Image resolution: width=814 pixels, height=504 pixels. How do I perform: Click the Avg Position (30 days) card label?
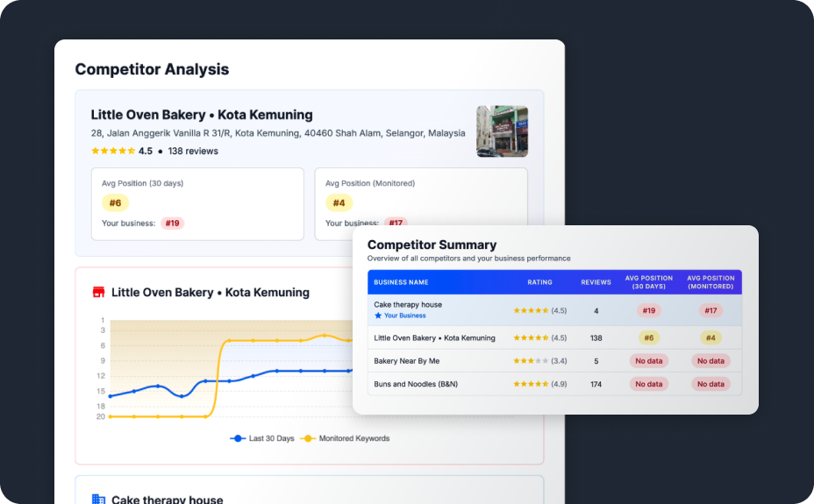point(143,183)
